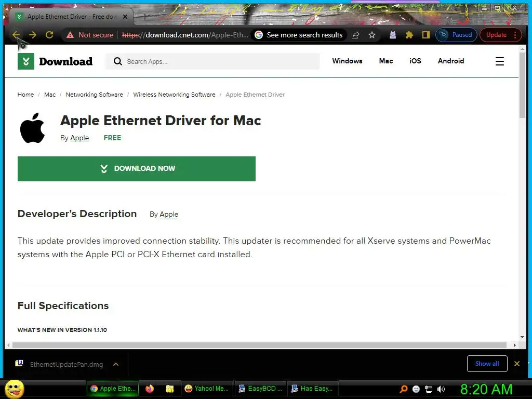Click the Not secure warning triangle

pyautogui.click(x=70, y=35)
